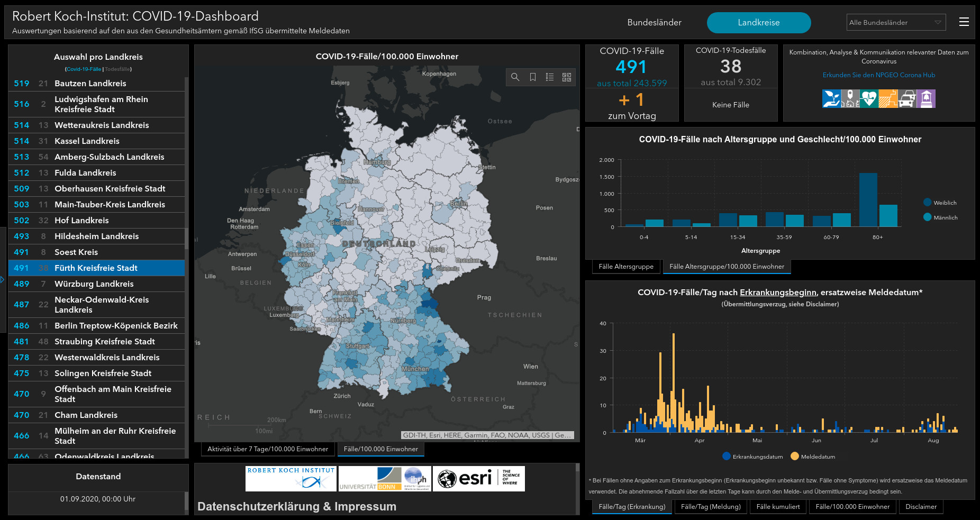Image resolution: width=980 pixels, height=520 pixels.
Task: Expand the left edge panel arrow
Action: tap(3, 279)
